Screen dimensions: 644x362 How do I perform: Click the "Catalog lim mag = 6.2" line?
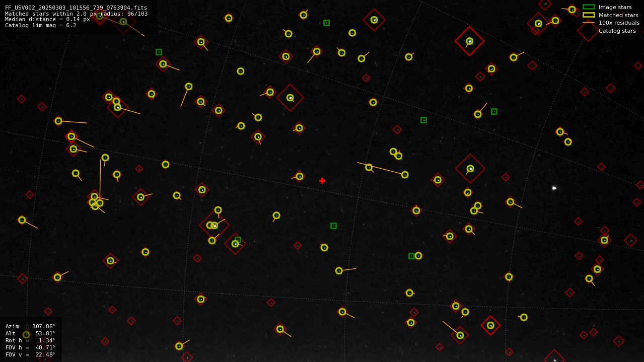coord(41,25)
